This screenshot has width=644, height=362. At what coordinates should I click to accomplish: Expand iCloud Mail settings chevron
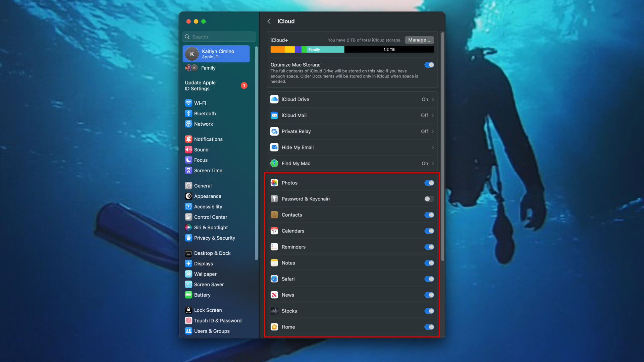pos(433,115)
